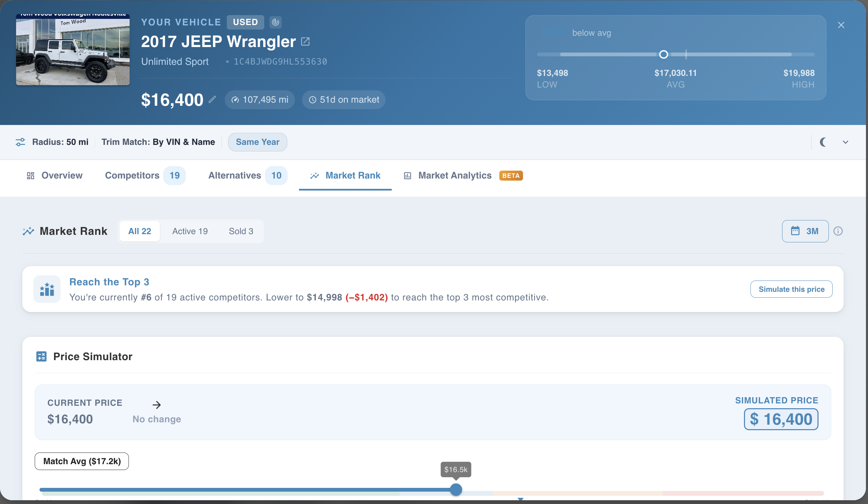Open the external link icon beside Wrangler

click(x=305, y=42)
